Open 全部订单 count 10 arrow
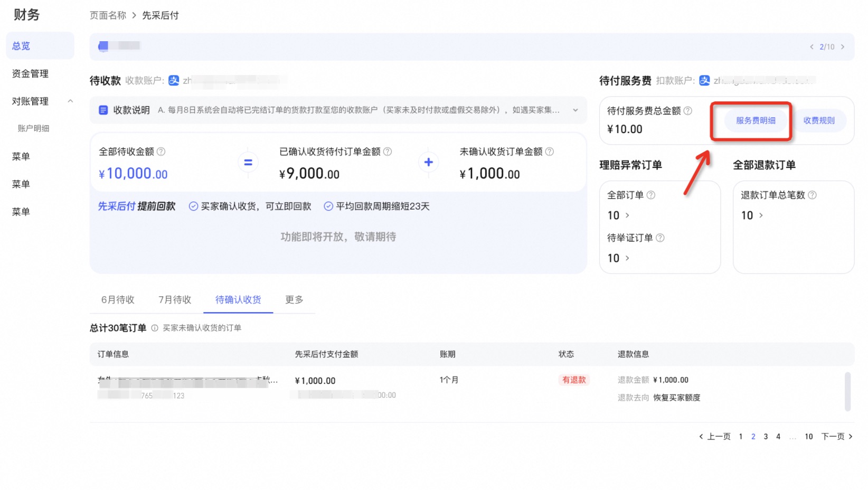This screenshot has height=490, width=868. 627,215
